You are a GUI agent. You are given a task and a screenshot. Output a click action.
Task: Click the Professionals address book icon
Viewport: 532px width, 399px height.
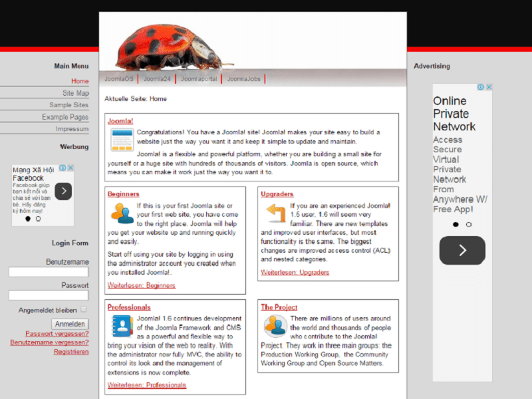(x=122, y=326)
